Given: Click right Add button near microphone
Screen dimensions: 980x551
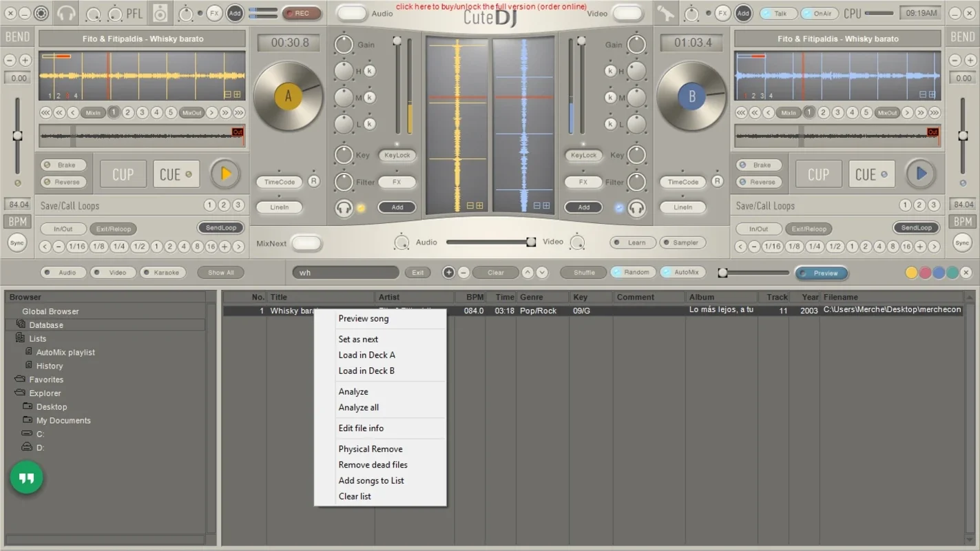Looking at the screenshot, I should [x=743, y=13].
